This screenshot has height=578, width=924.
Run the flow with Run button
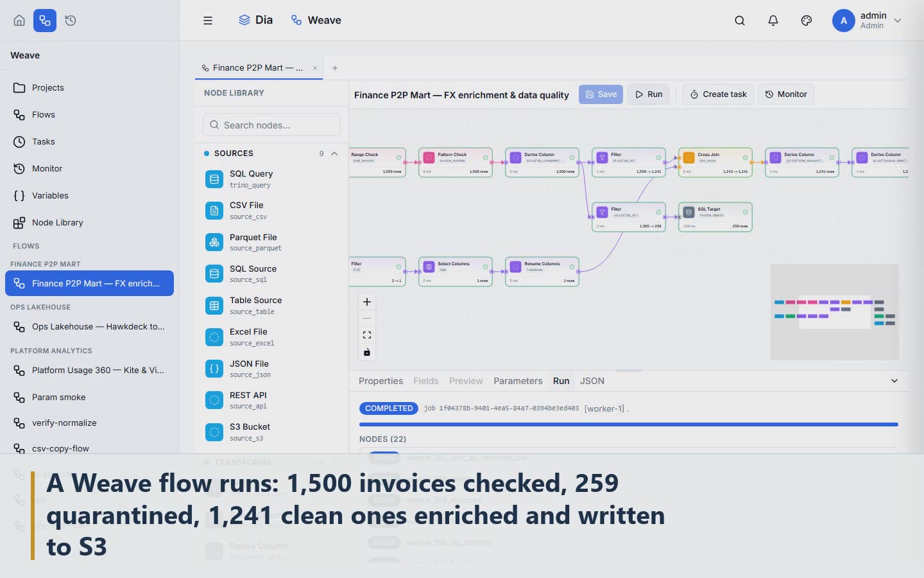649,94
